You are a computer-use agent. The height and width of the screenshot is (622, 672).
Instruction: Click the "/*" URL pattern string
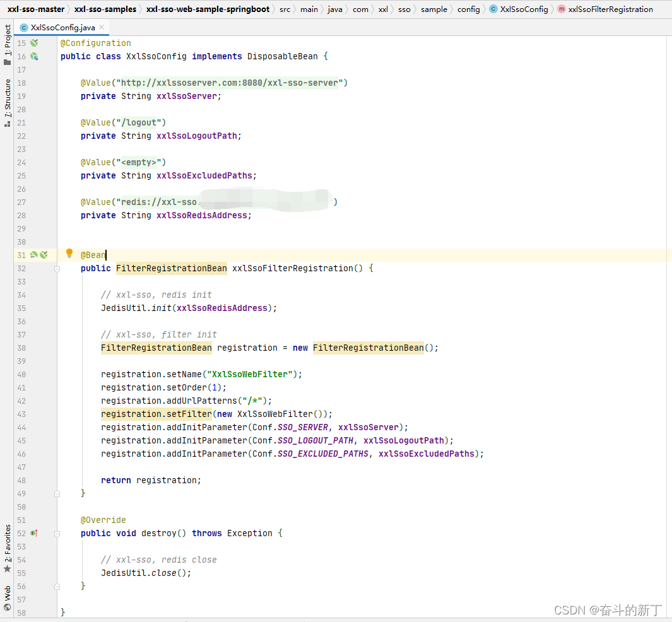pos(252,401)
